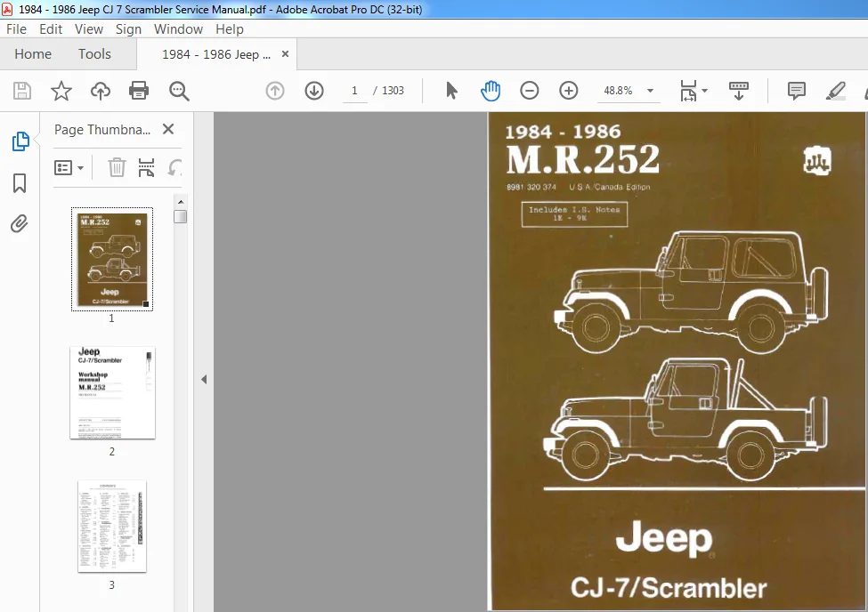Image resolution: width=868 pixels, height=612 pixels.
Task: Switch to the Tools tab
Action: tap(94, 54)
